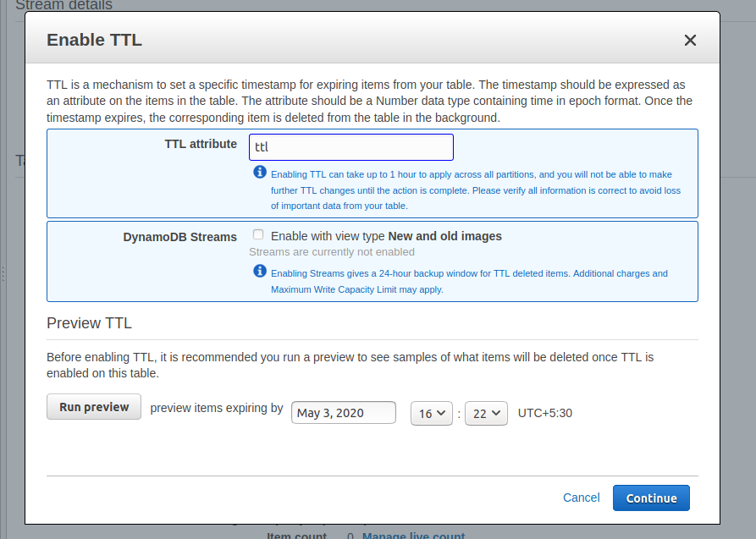This screenshot has height=539, width=756.
Task: Click the info icon in DynamoDB Streams section
Action: point(260,271)
